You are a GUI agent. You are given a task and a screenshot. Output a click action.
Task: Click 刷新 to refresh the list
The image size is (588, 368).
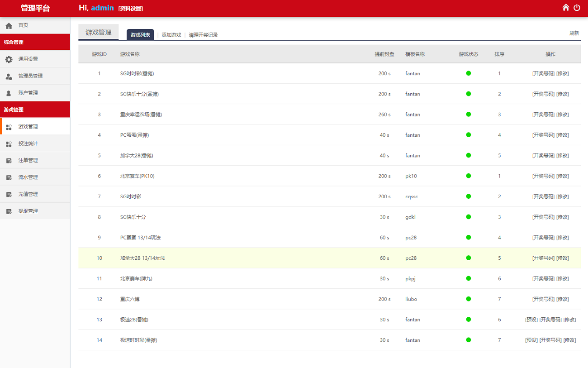click(x=574, y=33)
